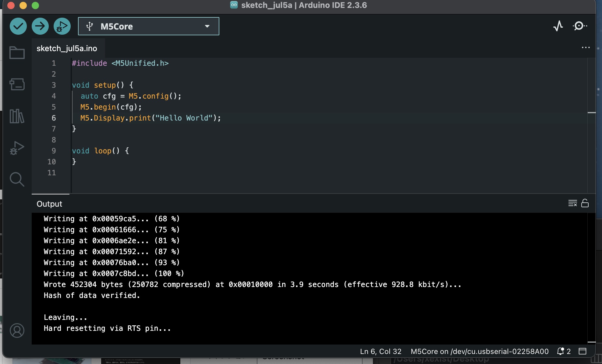This screenshot has height=364, width=602.
Task: Click the Output panel scrollbar thumb
Action: [592, 342]
